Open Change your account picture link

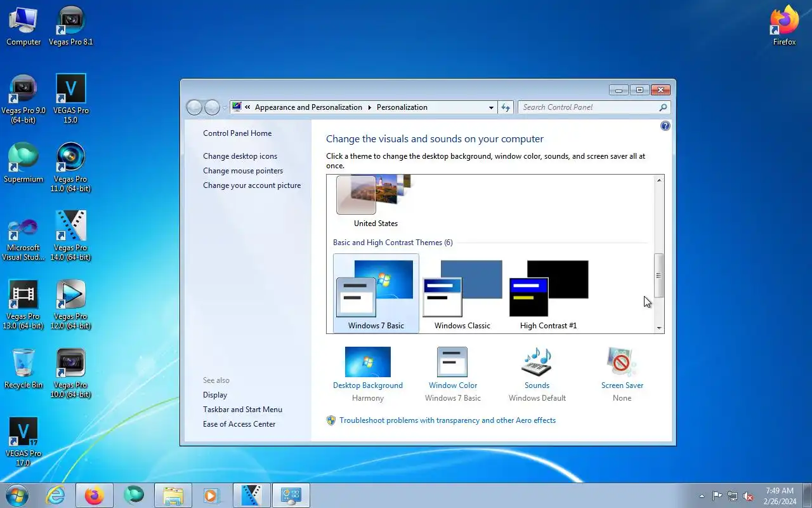click(252, 185)
